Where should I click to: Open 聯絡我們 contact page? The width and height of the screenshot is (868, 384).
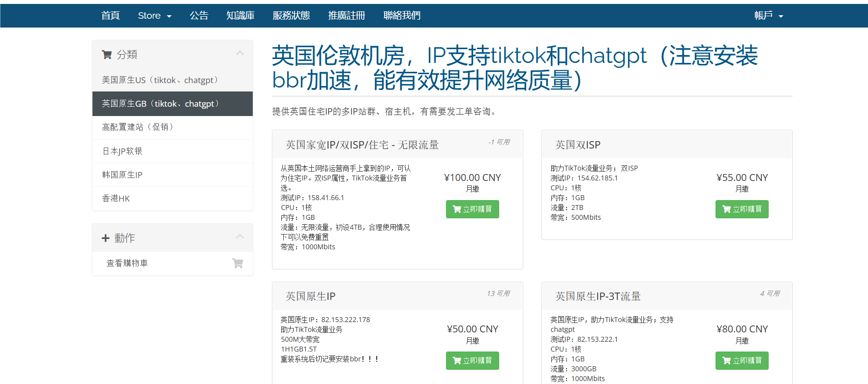(x=402, y=16)
